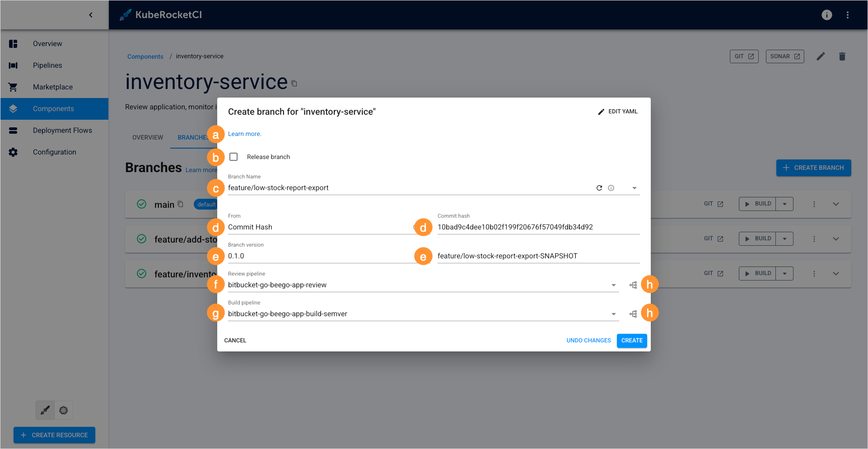Viewport: 868px width, 449px height.
Task: Switch to the Overview tab
Action: coord(148,137)
